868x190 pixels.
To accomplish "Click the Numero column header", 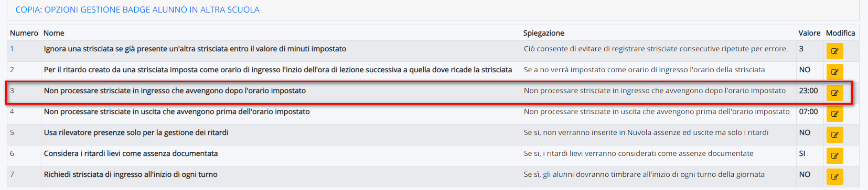I will pyautogui.click(x=24, y=33).
